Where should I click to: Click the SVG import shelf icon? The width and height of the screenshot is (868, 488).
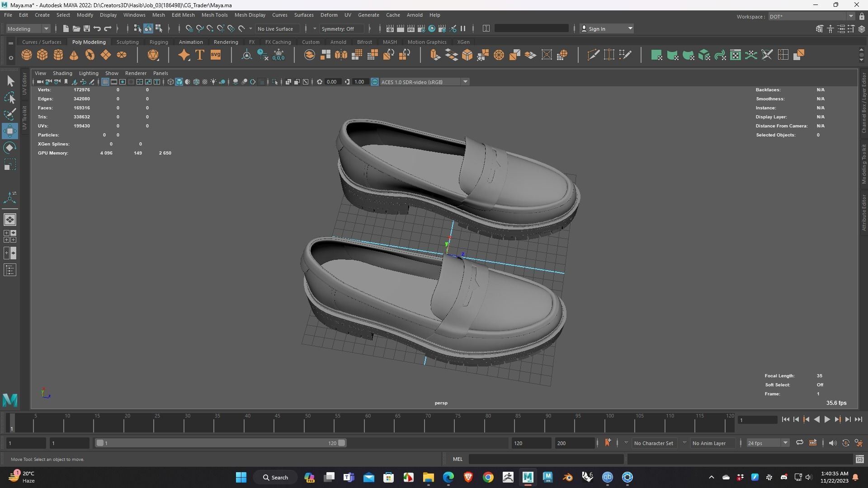(x=216, y=55)
